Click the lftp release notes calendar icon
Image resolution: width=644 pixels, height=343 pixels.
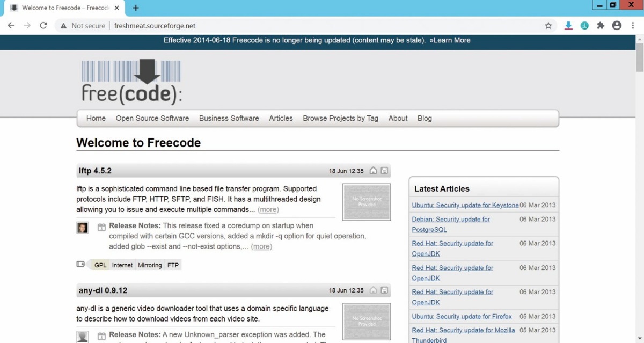(x=101, y=227)
